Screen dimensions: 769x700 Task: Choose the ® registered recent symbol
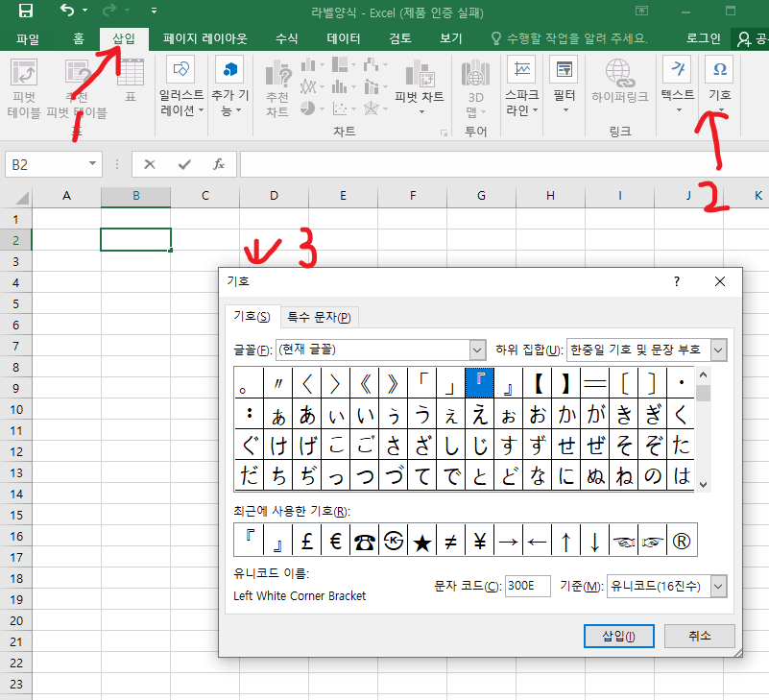(x=682, y=541)
